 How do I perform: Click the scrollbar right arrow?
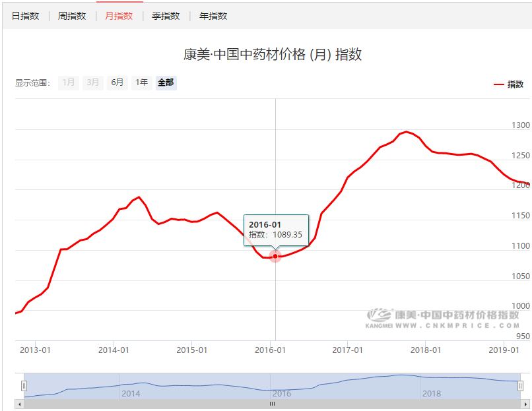(x=526, y=404)
